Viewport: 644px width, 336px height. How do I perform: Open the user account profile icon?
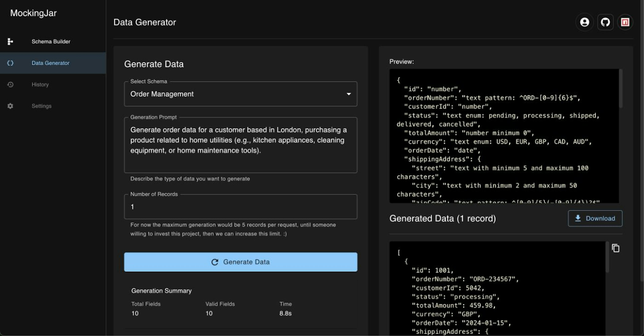584,22
